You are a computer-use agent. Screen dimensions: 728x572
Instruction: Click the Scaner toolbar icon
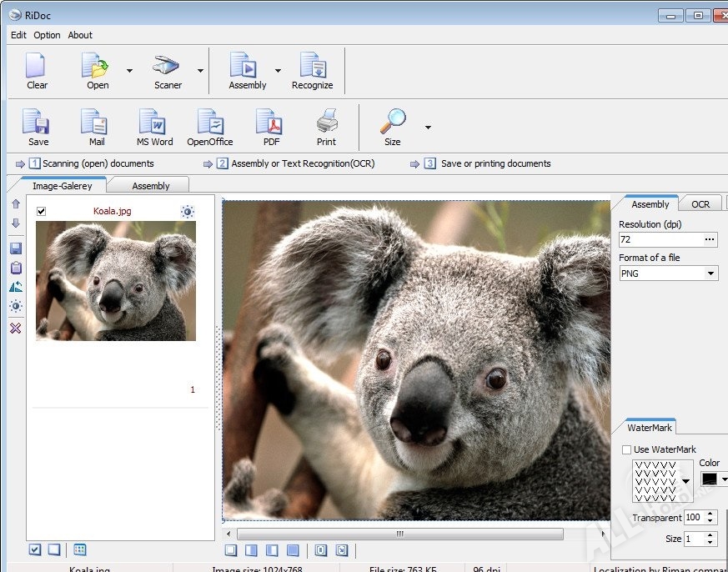coord(167,71)
